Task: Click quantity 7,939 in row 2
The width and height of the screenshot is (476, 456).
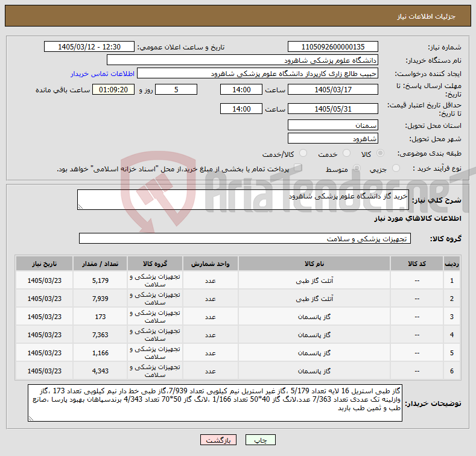Action: click(x=100, y=299)
